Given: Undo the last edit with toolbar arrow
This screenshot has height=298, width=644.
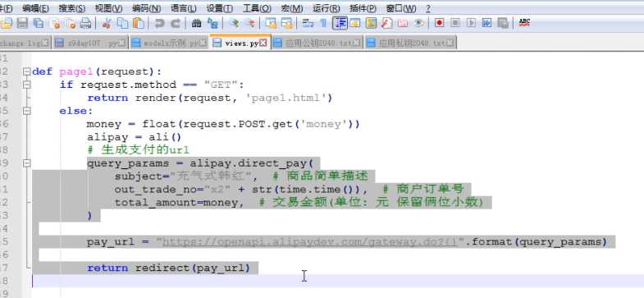Looking at the screenshot, I should point(159,24).
